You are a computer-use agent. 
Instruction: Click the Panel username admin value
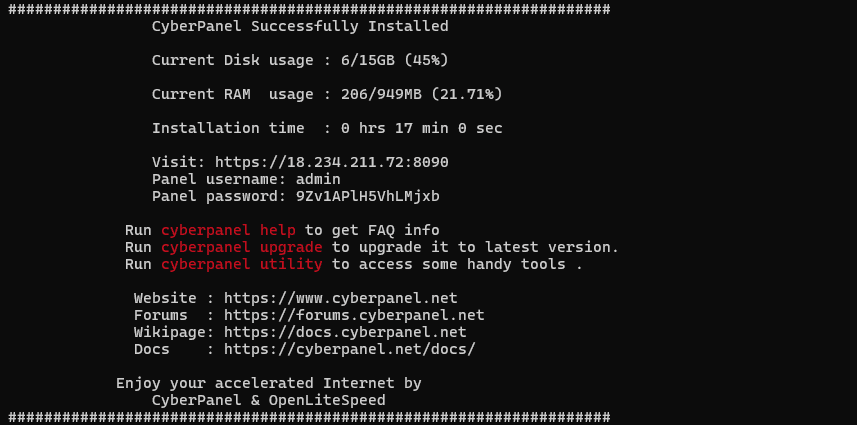pos(318,179)
